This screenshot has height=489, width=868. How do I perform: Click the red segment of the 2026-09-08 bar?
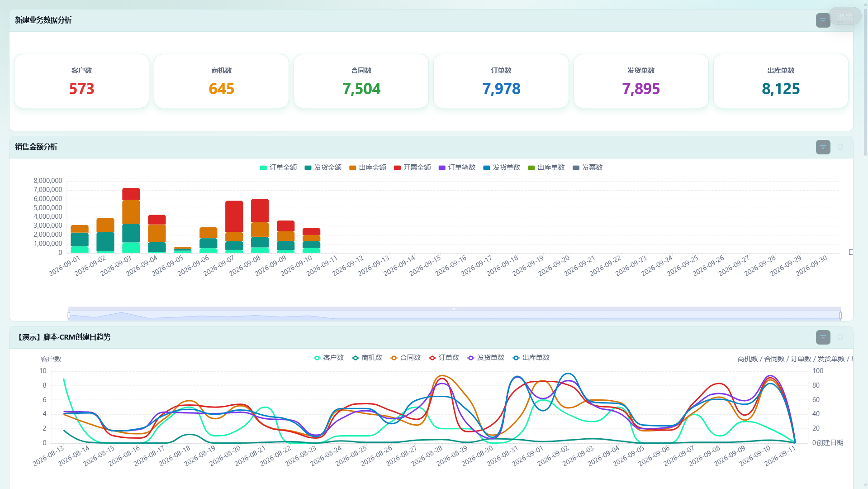(x=260, y=211)
